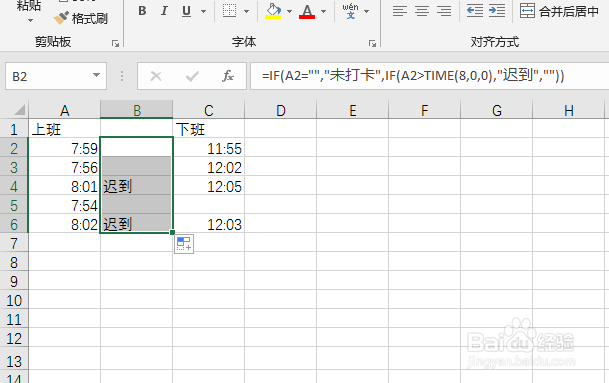The height and width of the screenshot is (383, 609).
Task: Click inside the formula bar
Action: [x=430, y=76]
